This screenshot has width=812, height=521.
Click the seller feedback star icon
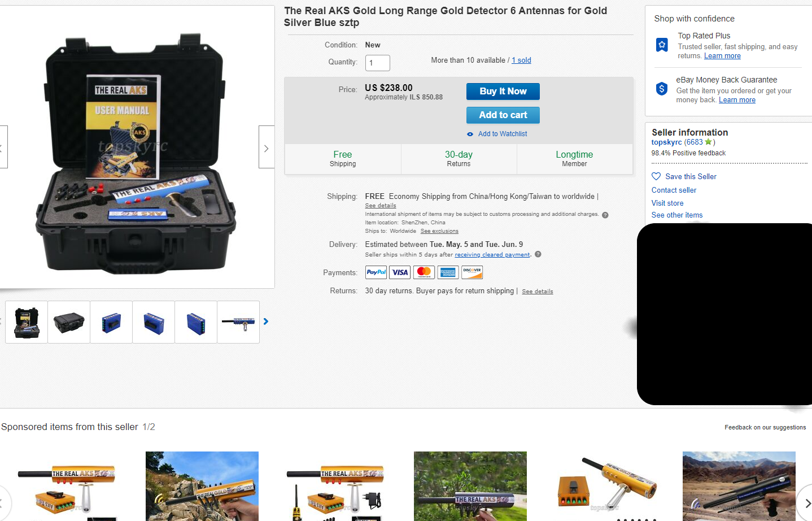tap(708, 142)
